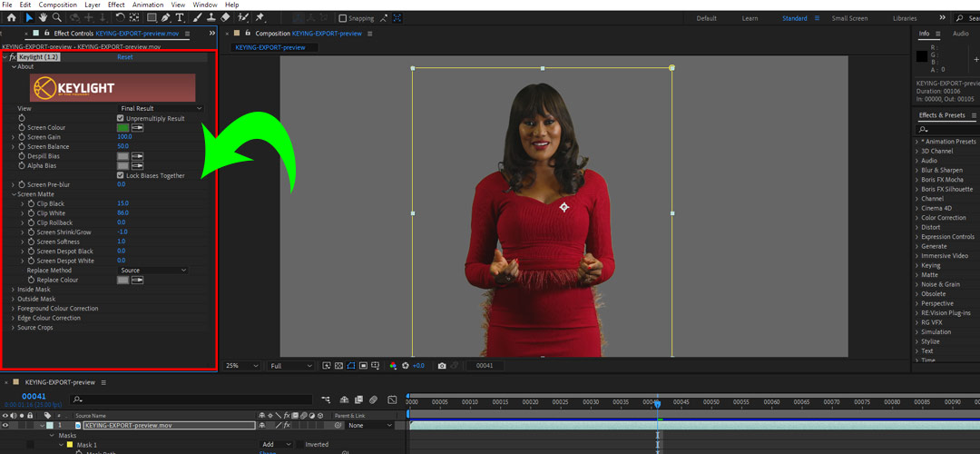Screen dimensions: 980x454
Task: Click the shy layers icon in timeline header
Action: (344, 399)
